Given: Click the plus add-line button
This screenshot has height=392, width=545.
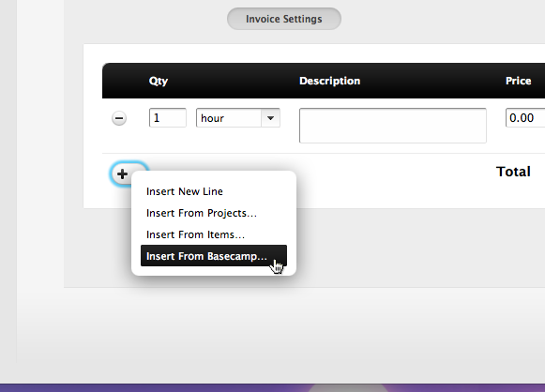Looking at the screenshot, I should click(x=122, y=173).
